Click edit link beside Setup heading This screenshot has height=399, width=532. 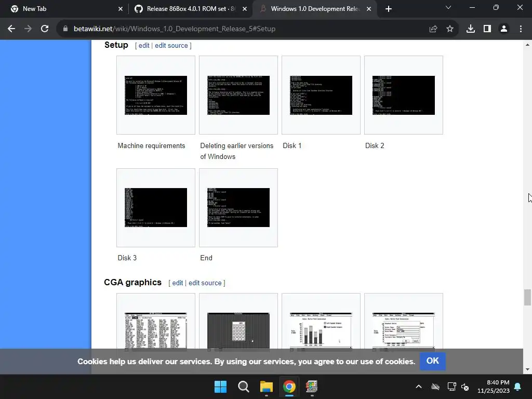[x=144, y=46]
